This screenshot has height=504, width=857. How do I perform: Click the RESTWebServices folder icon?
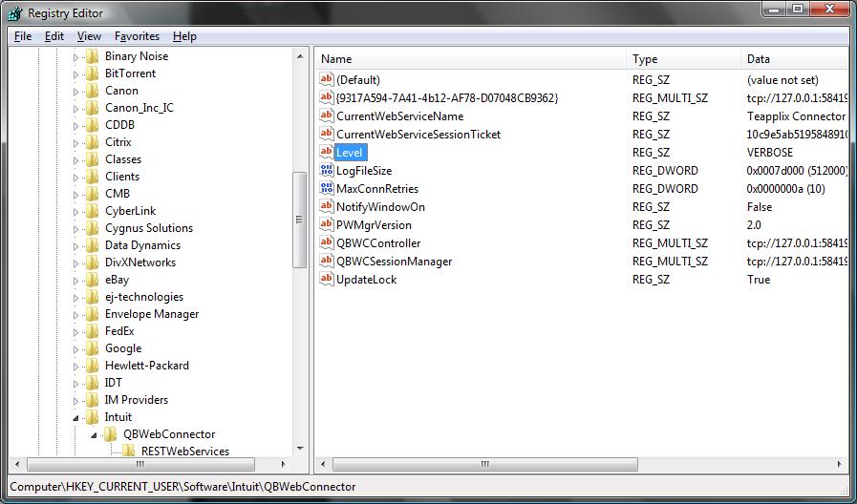[129, 451]
